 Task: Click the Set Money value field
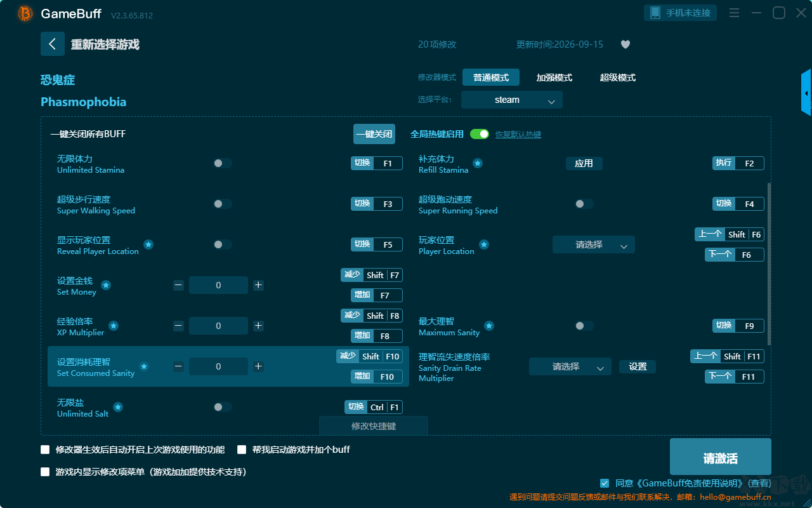218,285
